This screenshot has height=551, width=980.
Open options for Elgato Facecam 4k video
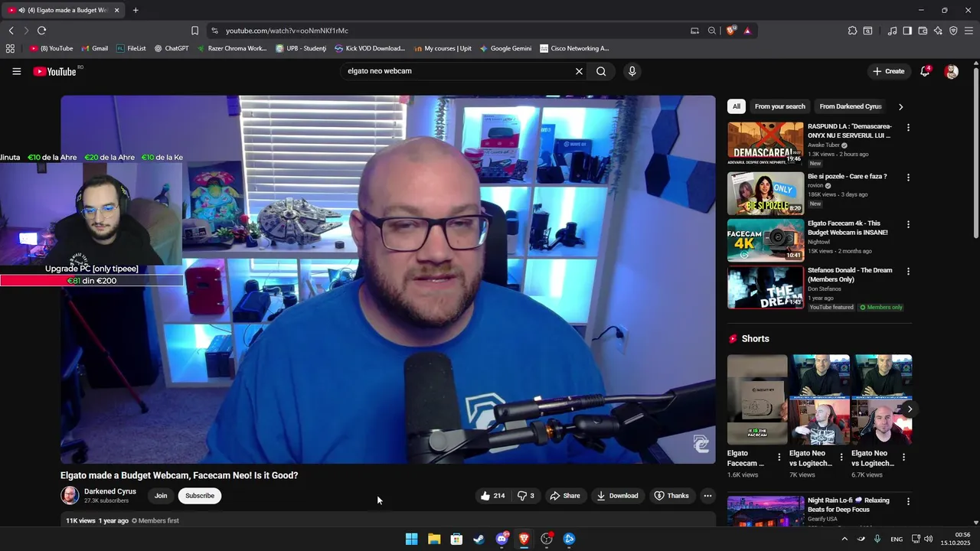click(x=908, y=225)
